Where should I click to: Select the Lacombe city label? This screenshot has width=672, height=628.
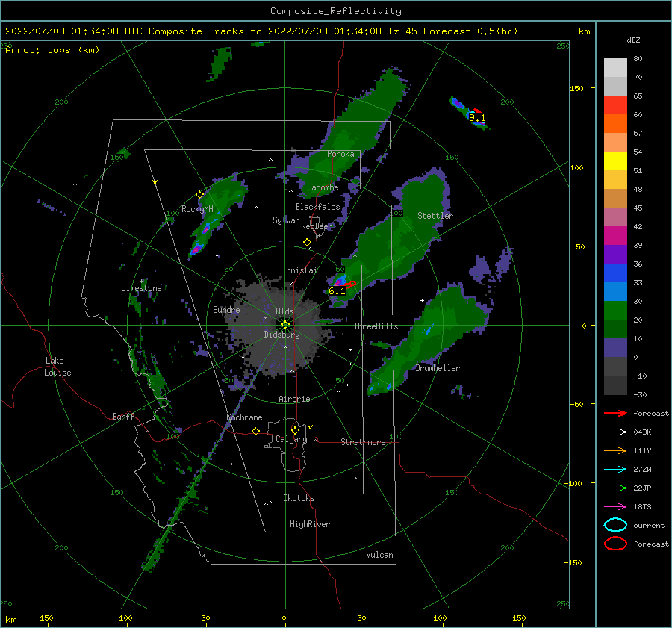point(323,187)
